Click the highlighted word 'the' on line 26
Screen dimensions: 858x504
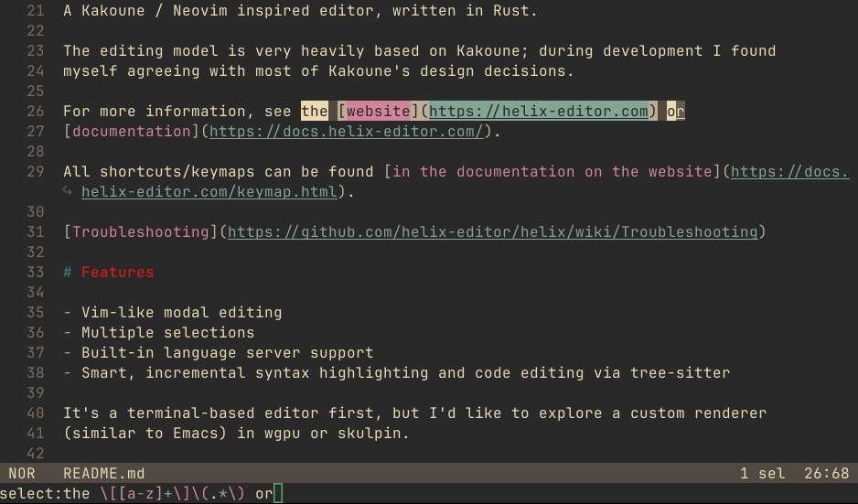coord(315,111)
